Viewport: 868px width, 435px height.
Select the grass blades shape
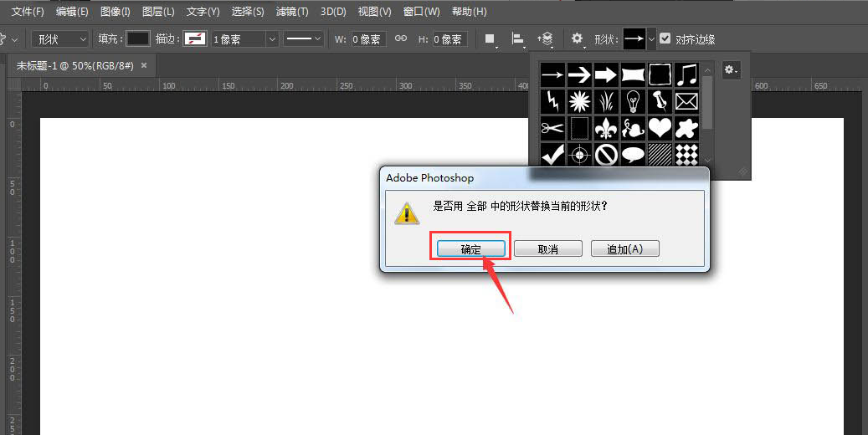(x=606, y=101)
